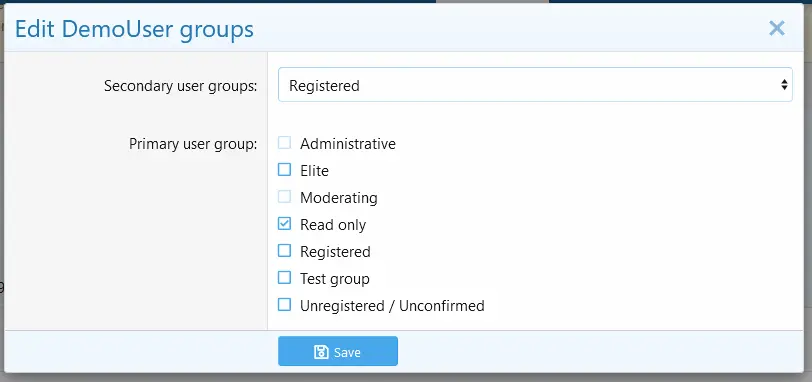This screenshot has width=812, height=382.
Task: Click the 'Administrative' label text
Action: pyautogui.click(x=347, y=144)
